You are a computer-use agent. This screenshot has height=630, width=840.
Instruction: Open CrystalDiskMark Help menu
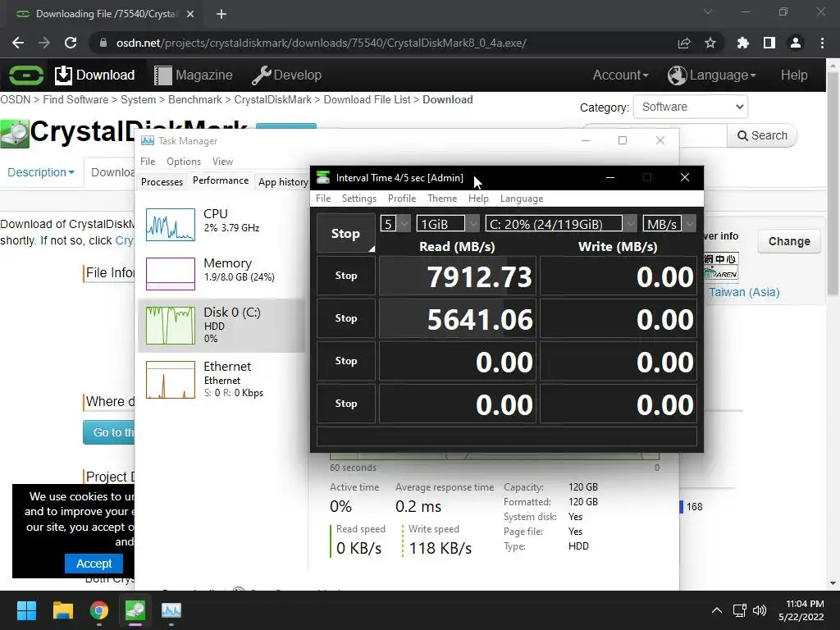(x=478, y=199)
